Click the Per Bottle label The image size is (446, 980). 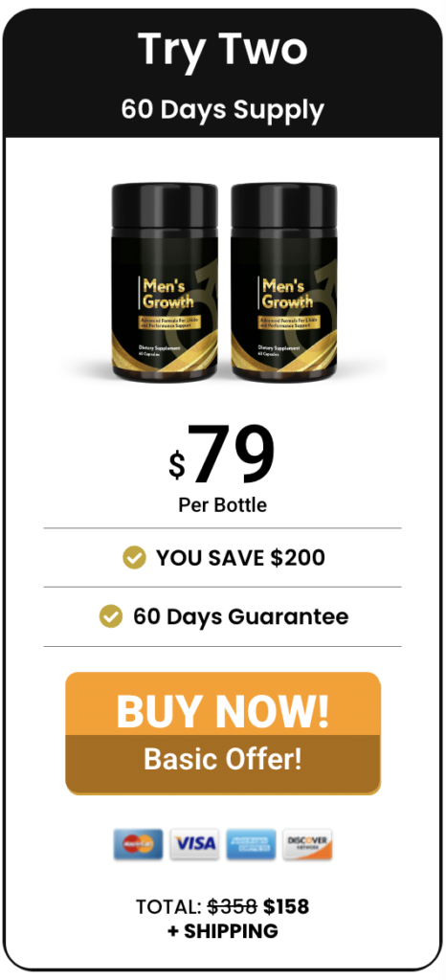click(222, 505)
